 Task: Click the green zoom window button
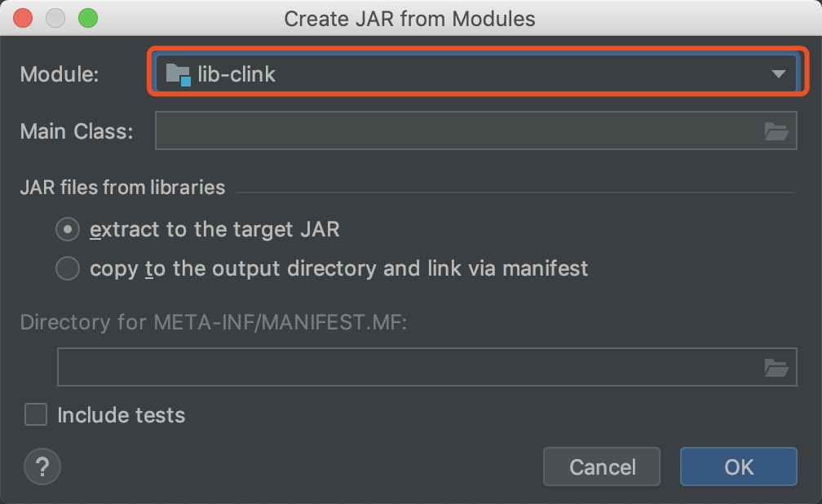(87, 18)
